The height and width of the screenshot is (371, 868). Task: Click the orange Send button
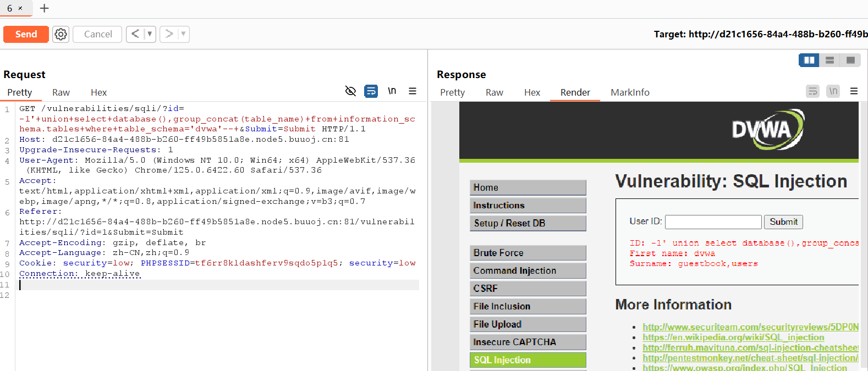click(26, 34)
